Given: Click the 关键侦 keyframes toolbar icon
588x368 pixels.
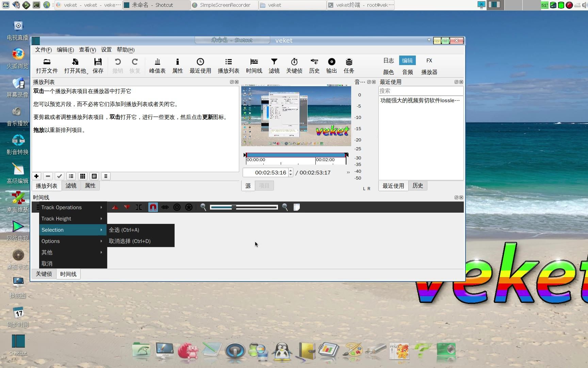Looking at the screenshot, I should pyautogui.click(x=294, y=65).
